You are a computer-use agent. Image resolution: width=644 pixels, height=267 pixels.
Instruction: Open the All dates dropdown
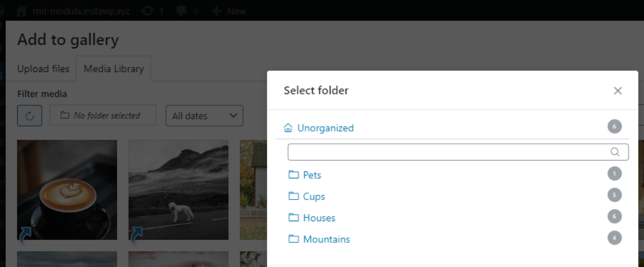[204, 116]
